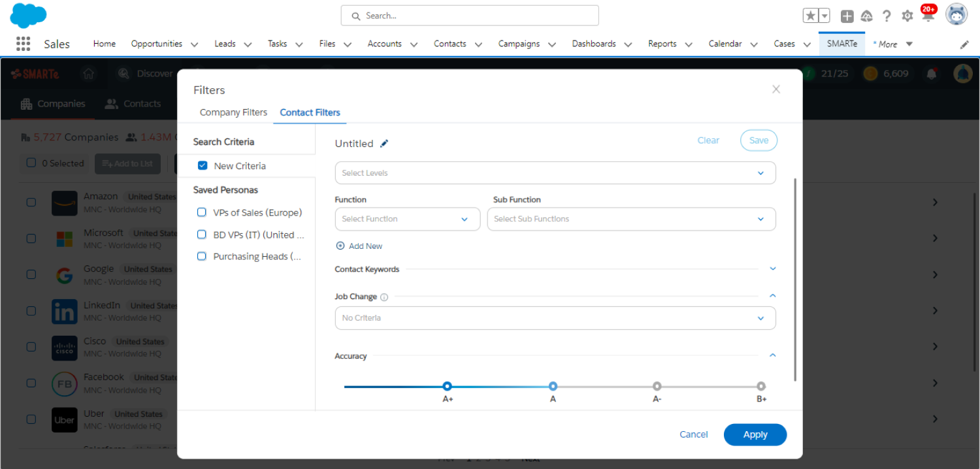The height and width of the screenshot is (469, 980).
Task: Set Accuracy slider to A- point
Action: point(657,386)
